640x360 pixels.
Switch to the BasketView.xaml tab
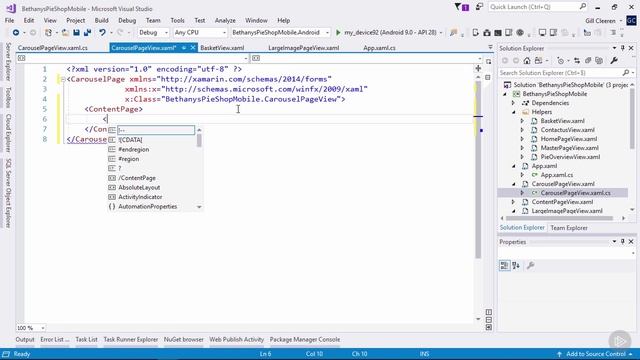pos(222,48)
